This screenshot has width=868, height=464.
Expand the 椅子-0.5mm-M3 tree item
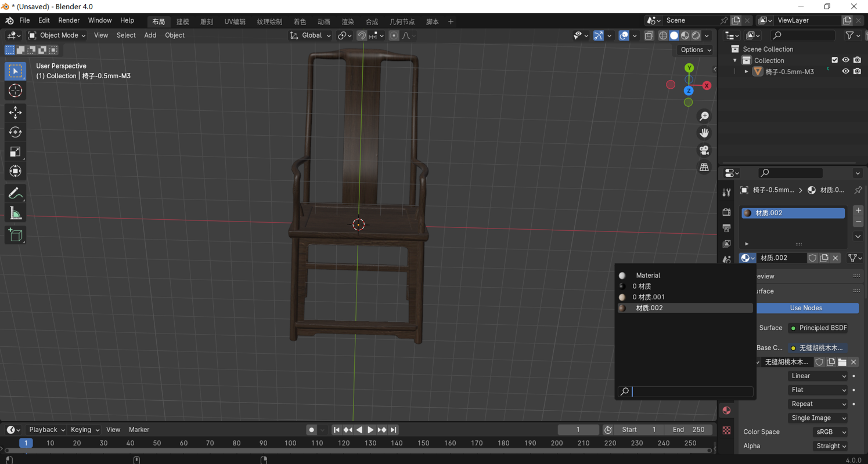coord(747,72)
